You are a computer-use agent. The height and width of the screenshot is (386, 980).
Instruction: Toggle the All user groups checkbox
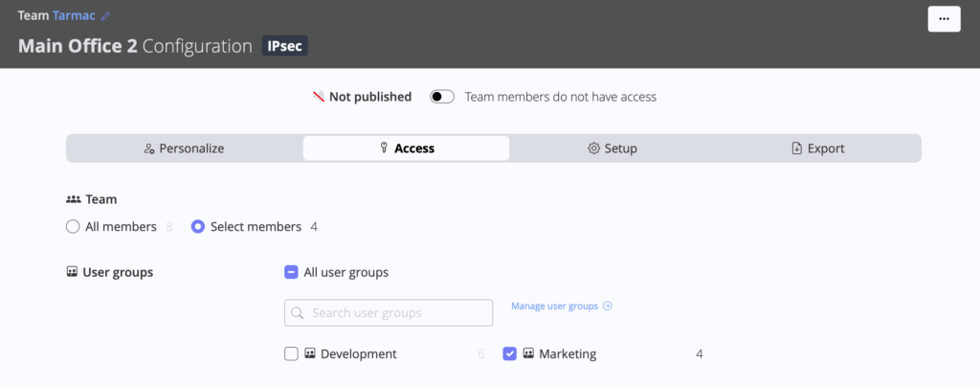tap(291, 272)
